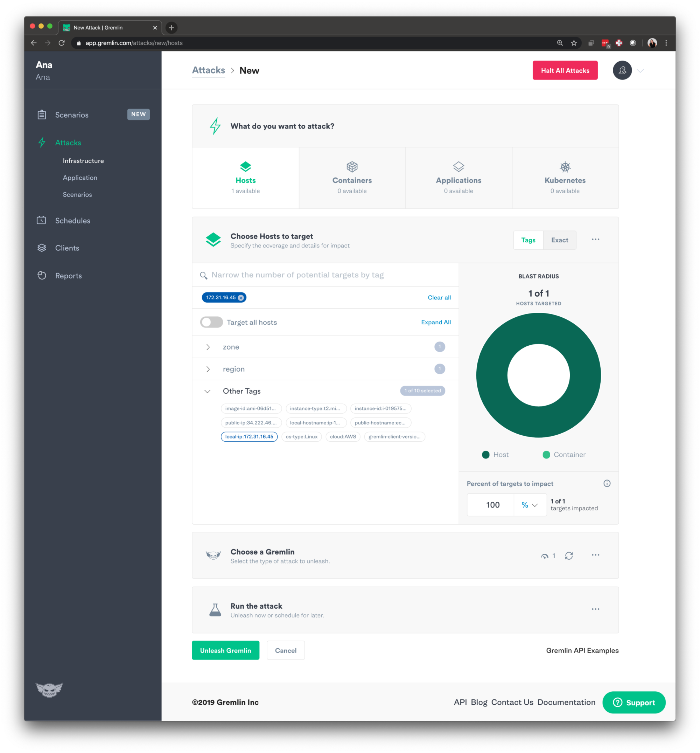Click the browser back arrow
Image resolution: width=700 pixels, height=753 pixels.
click(x=34, y=43)
